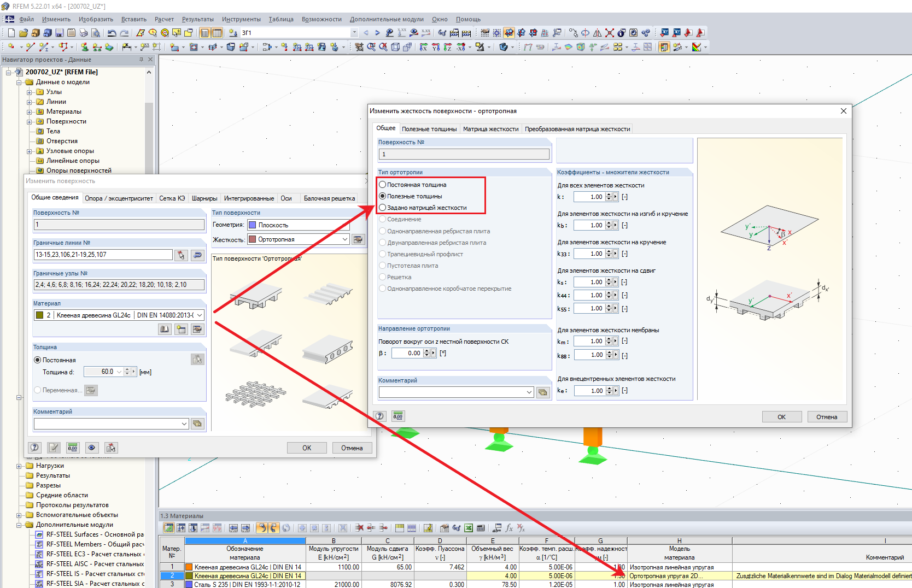
Task: Click the Ортотропная упругая 2D... table cell
Action: point(679,576)
